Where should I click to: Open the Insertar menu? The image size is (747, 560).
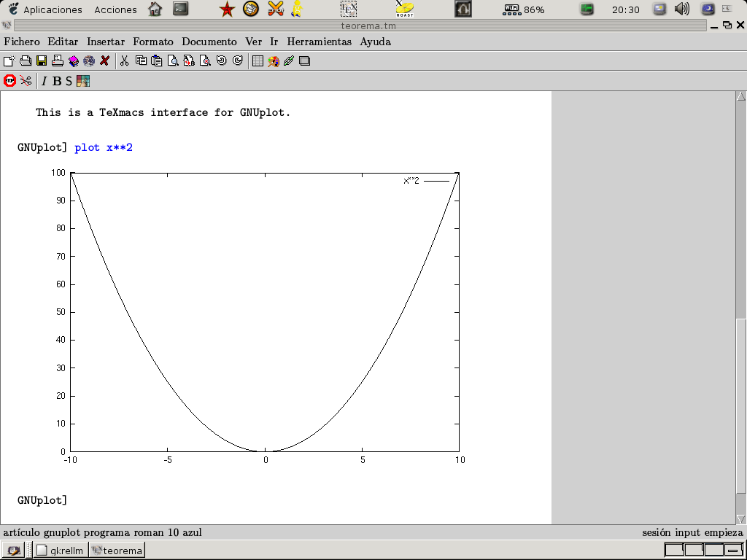click(x=105, y=42)
